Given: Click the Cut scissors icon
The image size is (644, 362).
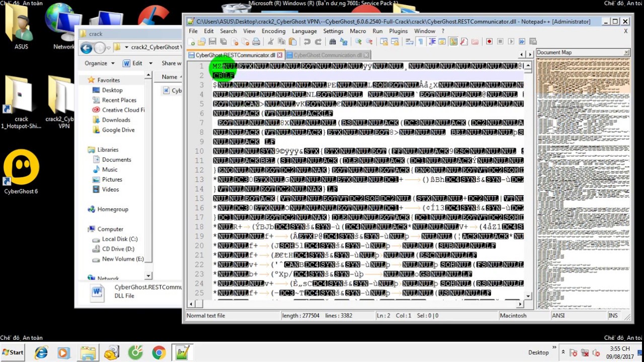Looking at the screenshot, I should coord(271,41).
